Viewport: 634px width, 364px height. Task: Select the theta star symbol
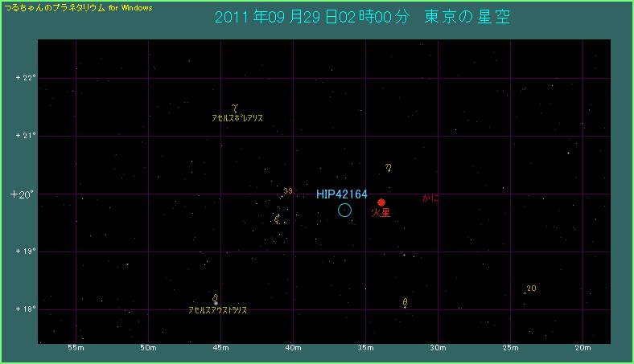tap(405, 302)
